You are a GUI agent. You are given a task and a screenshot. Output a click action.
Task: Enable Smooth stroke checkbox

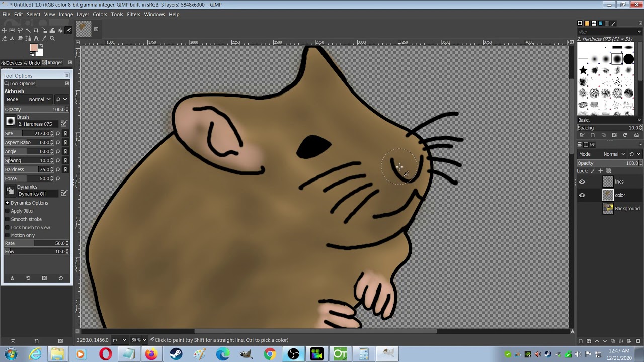(x=8, y=219)
